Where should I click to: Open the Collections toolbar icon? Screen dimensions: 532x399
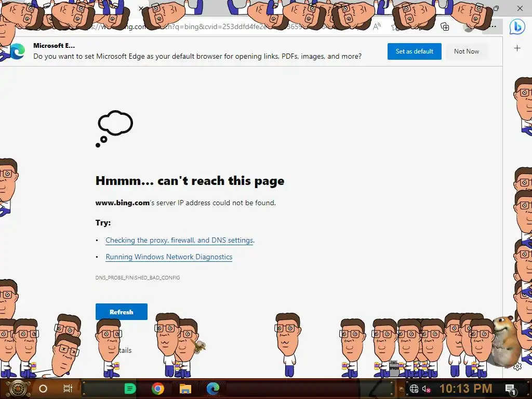[445, 26]
